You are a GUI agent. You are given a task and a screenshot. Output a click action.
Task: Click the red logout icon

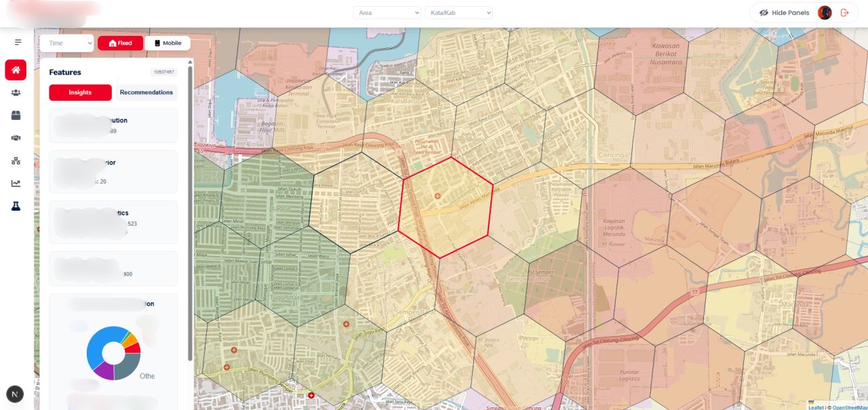845,13
